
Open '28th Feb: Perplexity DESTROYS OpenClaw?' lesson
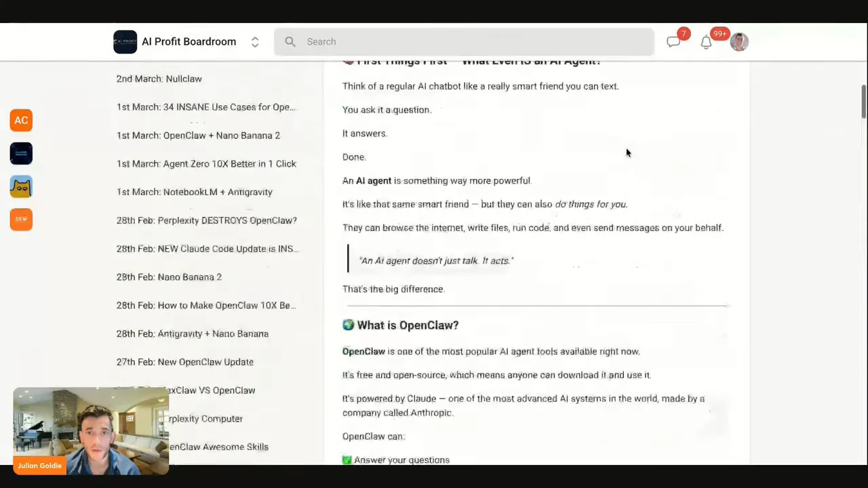coord(207,221)
